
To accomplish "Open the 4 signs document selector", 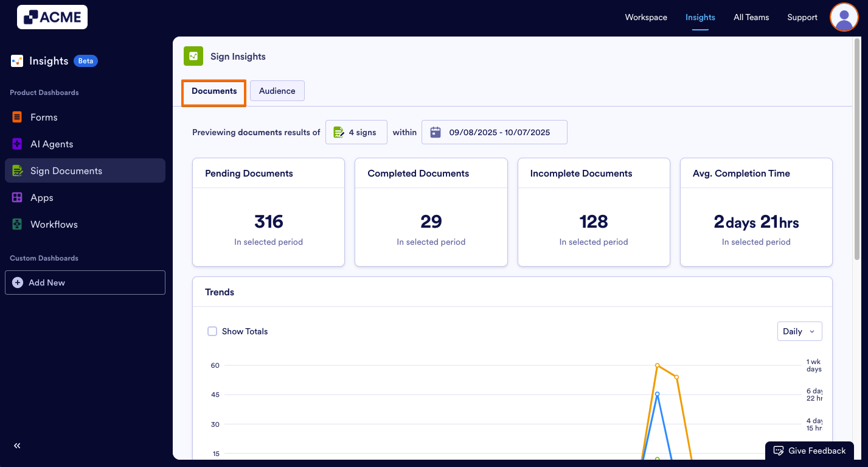I will (x=356, y=132).
